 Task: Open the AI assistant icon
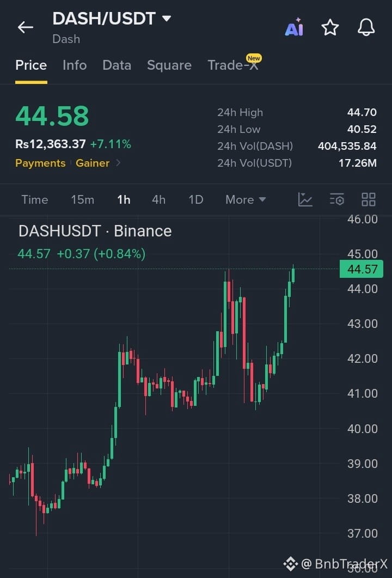coord(294,27)
